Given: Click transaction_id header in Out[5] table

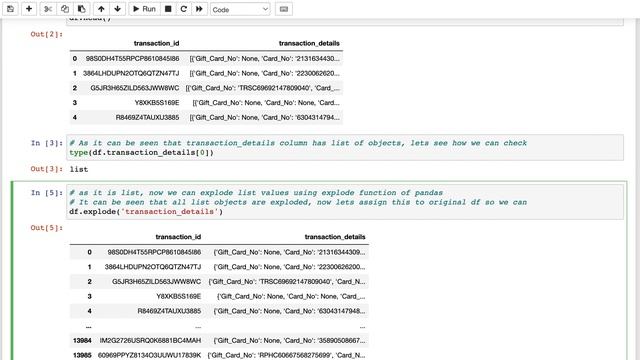Looking at the screenshot, I should coord(178,237).
